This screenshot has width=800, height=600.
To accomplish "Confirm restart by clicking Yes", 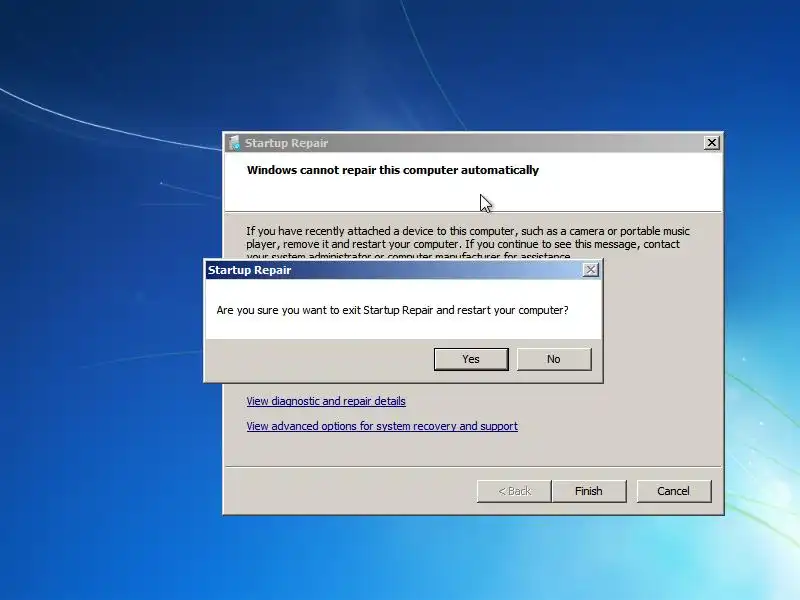I will point(471,359).
